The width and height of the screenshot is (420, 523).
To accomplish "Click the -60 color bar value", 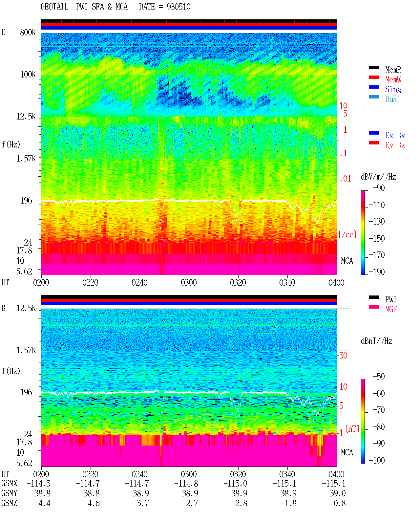I will click(379, 393).
